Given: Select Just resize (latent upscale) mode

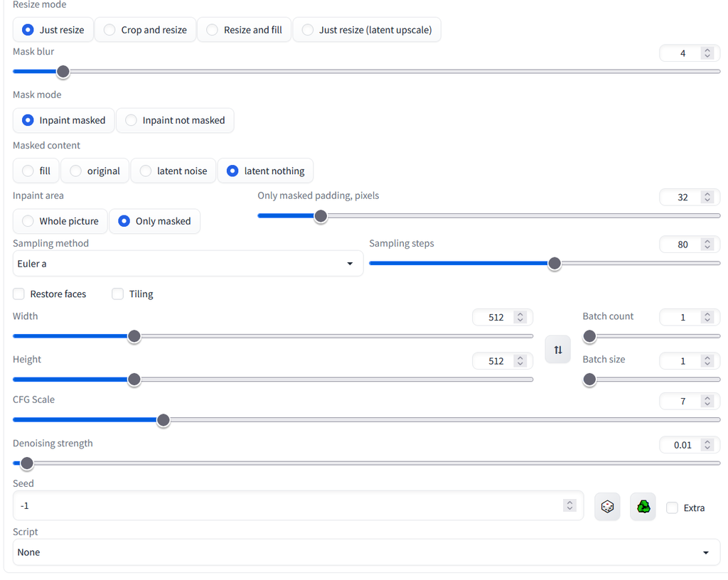Looking at the screenshot, I should click(x=367, y=30).
